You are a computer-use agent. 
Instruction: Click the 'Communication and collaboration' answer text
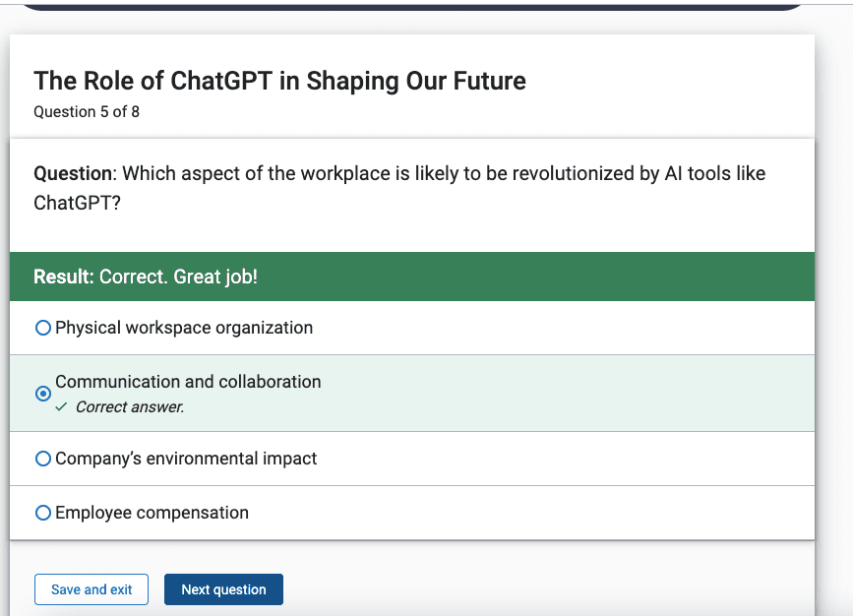(x=188, y=382)
